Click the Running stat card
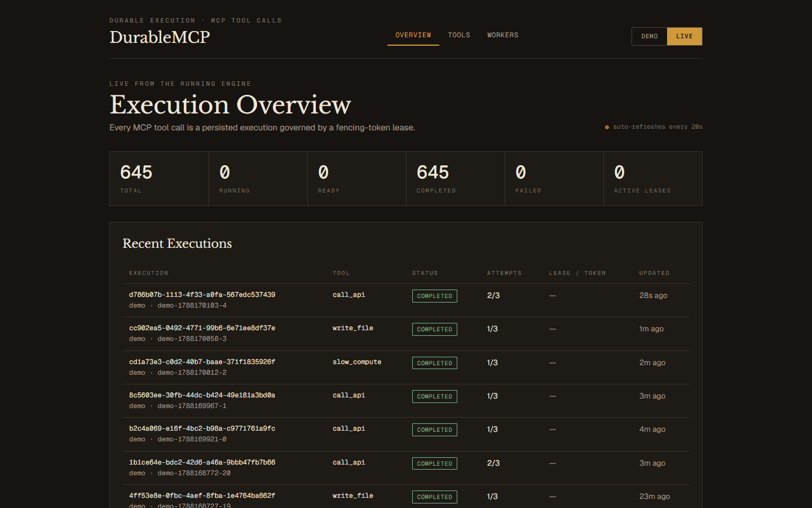Viewport: 812px width, 508px height. tap(258, 178)
